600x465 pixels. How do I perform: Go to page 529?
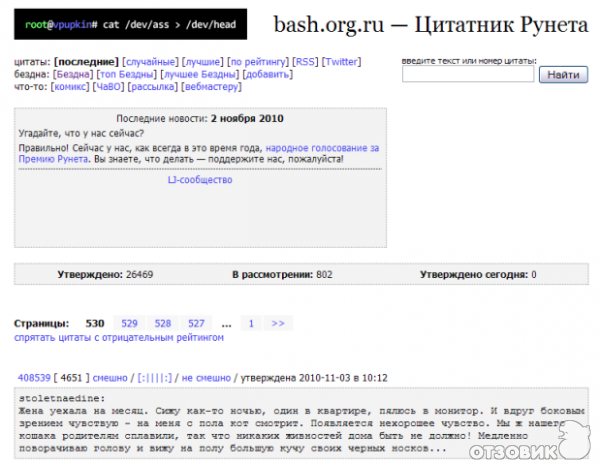[130, 323]
